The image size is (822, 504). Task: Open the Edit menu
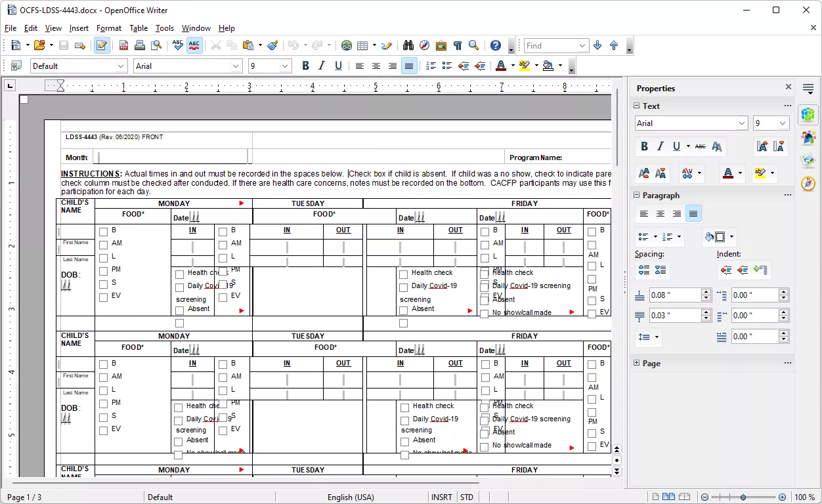31,28
